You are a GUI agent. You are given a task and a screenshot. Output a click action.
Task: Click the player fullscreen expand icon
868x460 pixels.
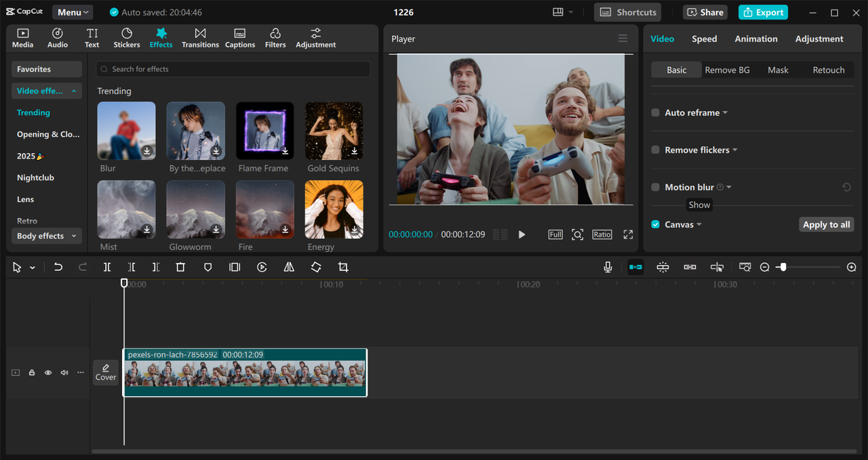628,234
